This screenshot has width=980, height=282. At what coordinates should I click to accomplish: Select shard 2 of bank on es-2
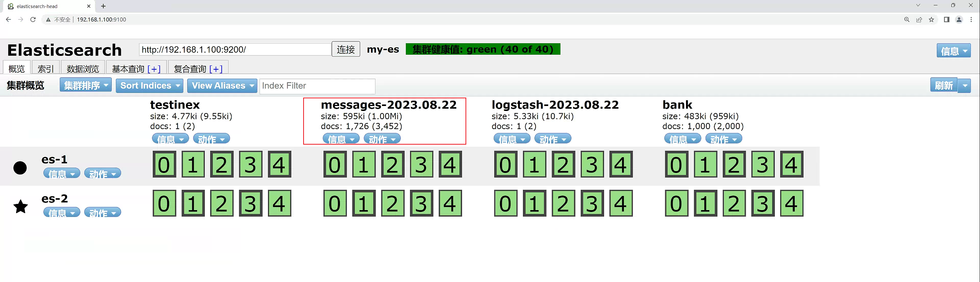coord(734,203)
